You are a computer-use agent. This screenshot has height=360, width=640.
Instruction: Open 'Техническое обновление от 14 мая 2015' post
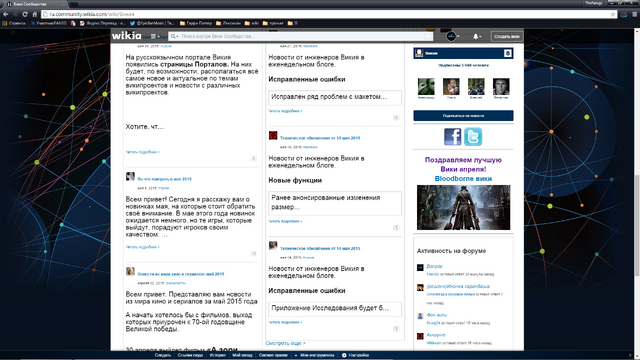tap(320, 248)
